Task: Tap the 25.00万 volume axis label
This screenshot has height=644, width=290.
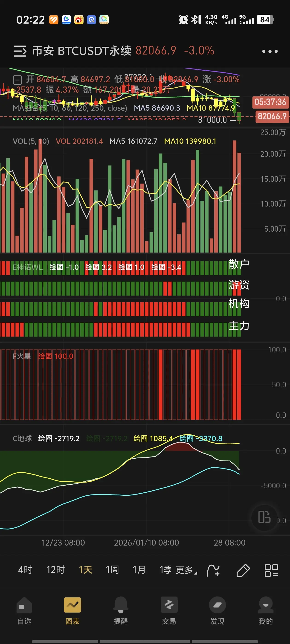Action: tap(273, 132)
